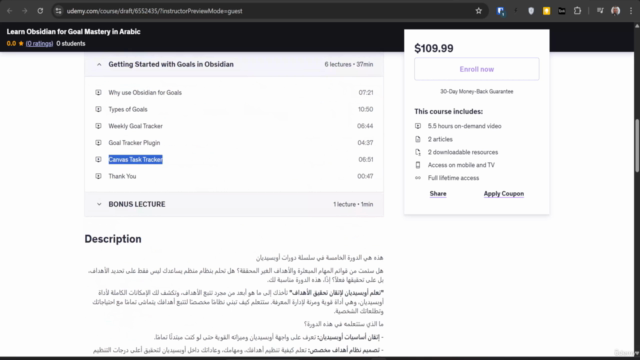This screenshot has width=640, height=360.
Task: Reload the Udemy page
Action: click(x=40, y=11)
